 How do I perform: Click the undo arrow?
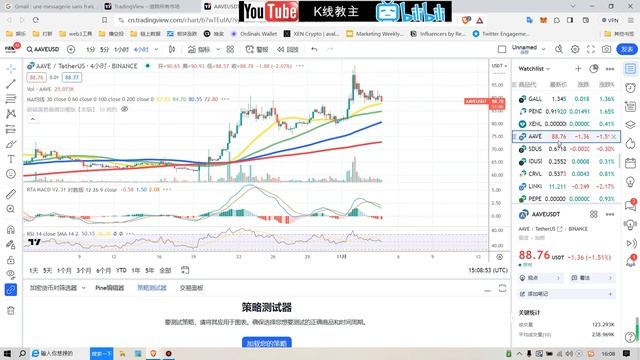tap(314, 49)
